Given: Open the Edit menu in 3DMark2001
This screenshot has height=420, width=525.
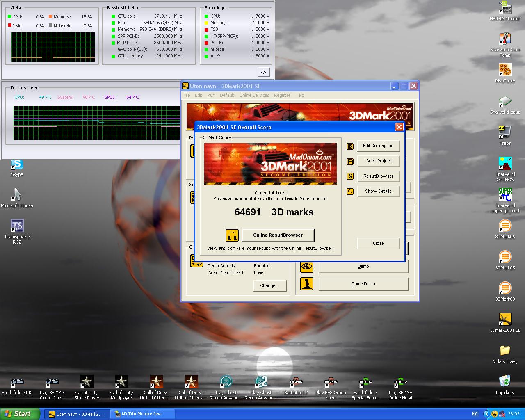Looking at the screenshot, I should (x=199, y=95).
